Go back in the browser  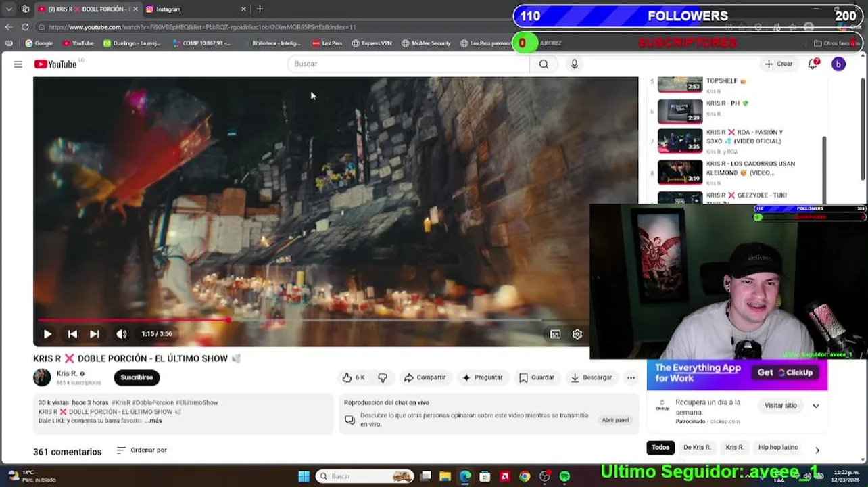[9, 27]
